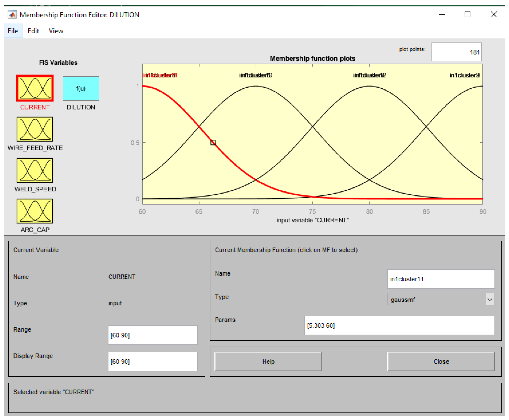The height and width of the screenshot is (420, 509).
Task: Open the File menu
Action: coord(13,31)
